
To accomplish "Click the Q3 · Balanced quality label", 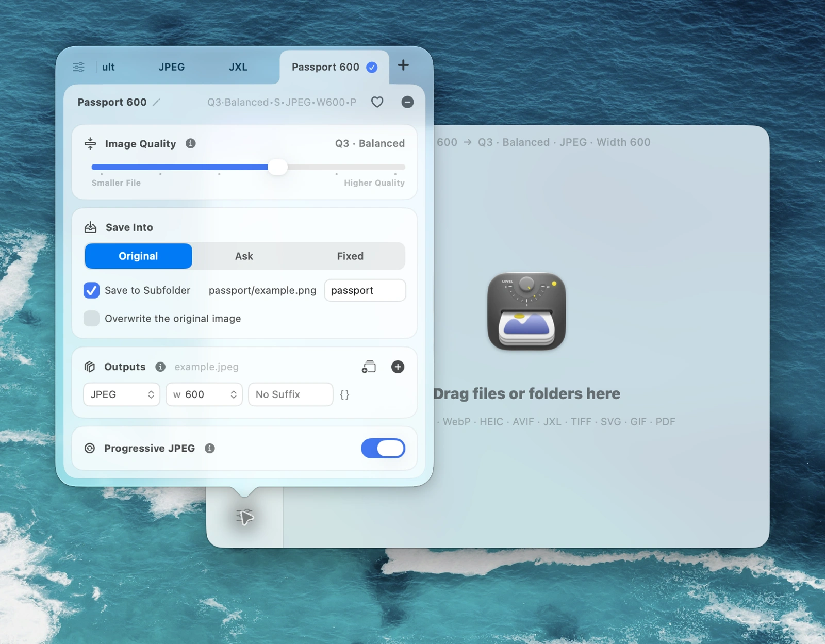I will [x=370, y=143].
